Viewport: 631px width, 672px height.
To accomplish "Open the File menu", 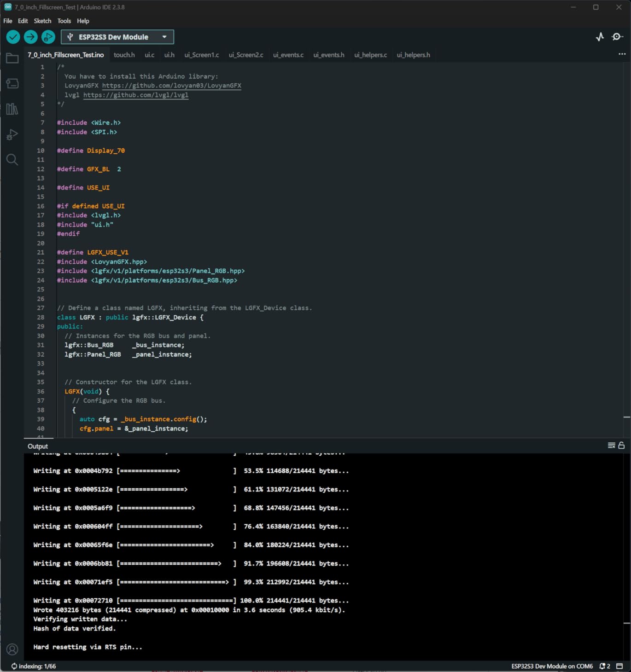I will [8, 21].
